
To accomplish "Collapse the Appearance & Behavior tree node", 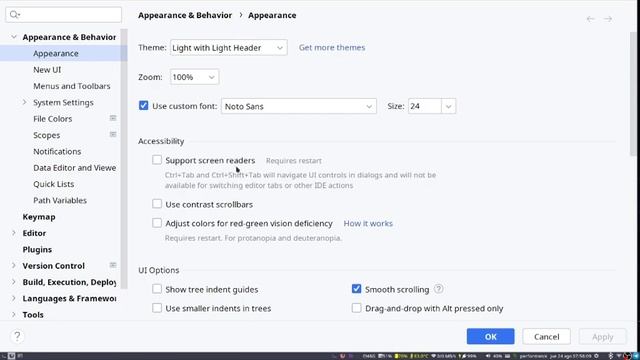I will point(14,37).
